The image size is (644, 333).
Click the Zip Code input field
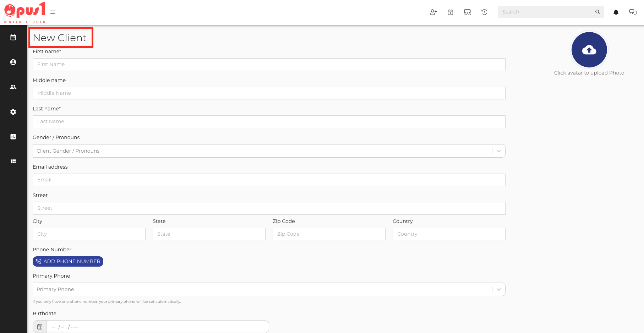point(329,234)
